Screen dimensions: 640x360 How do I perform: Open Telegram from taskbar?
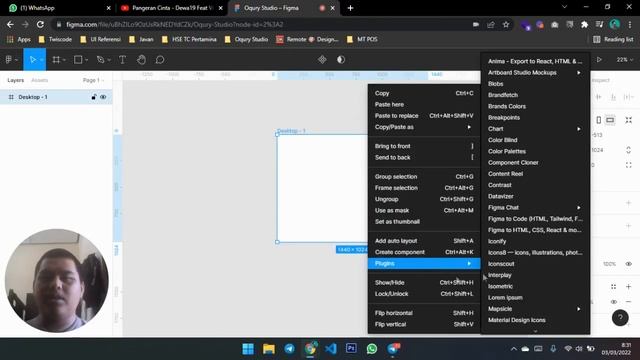tap(289, 349)
